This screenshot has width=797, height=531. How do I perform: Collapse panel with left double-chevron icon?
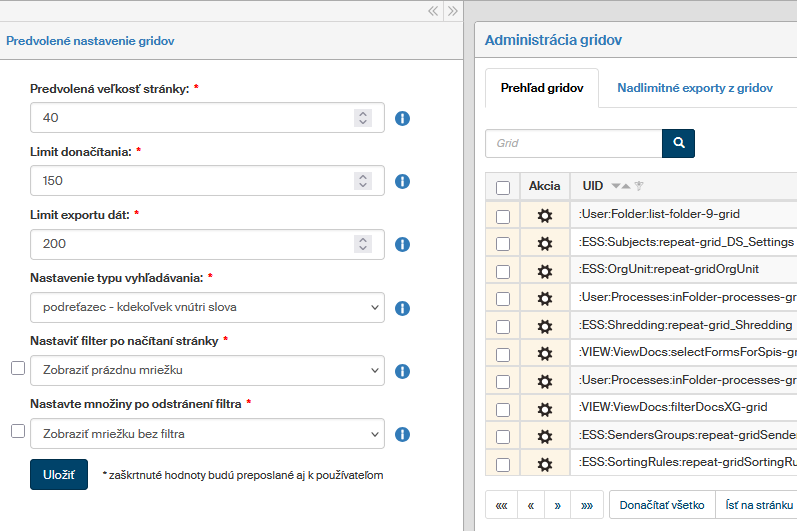[x=433, y=11]
